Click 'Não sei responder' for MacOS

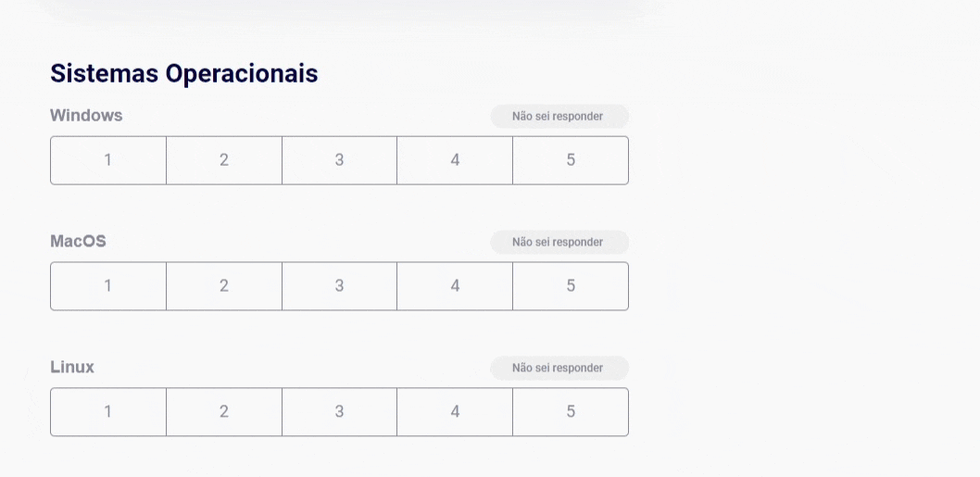click(x=559, y=243)
